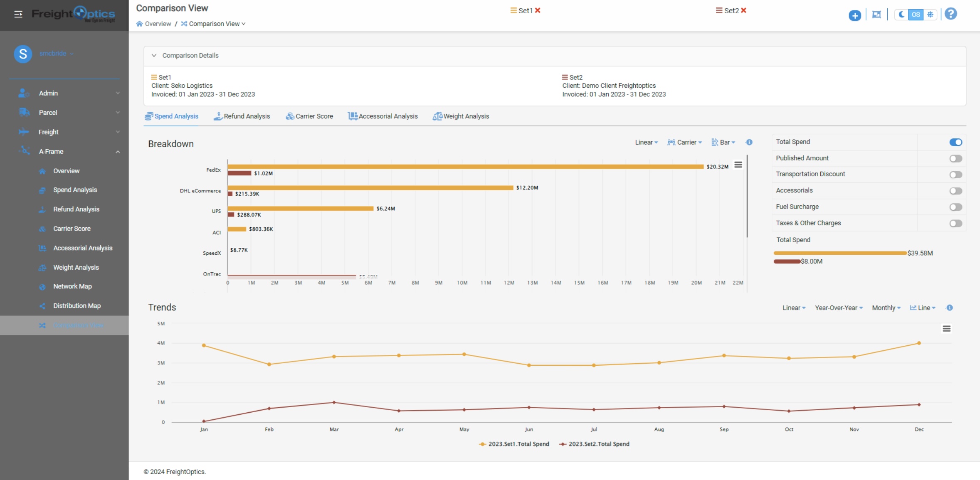Screen dimensions: 980x480
Task: Click the fullscreen presentation icon in header
Action: pyautogui.click(x=876, y=15)
